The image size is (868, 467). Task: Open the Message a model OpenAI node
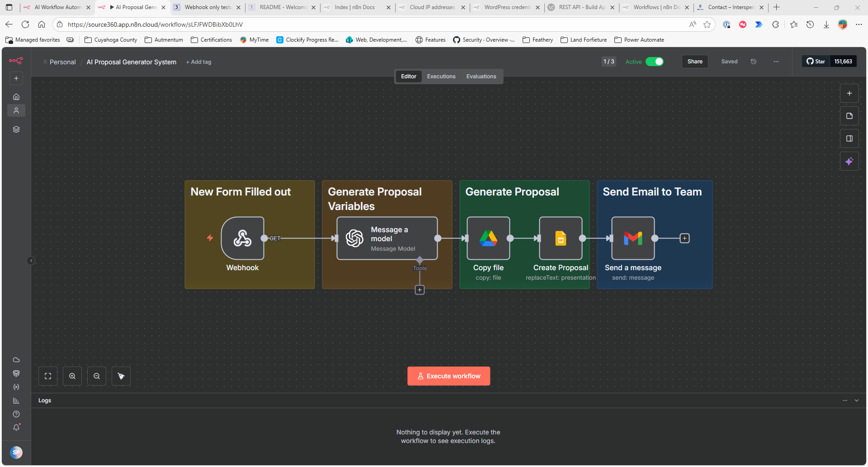coord(387,238)
